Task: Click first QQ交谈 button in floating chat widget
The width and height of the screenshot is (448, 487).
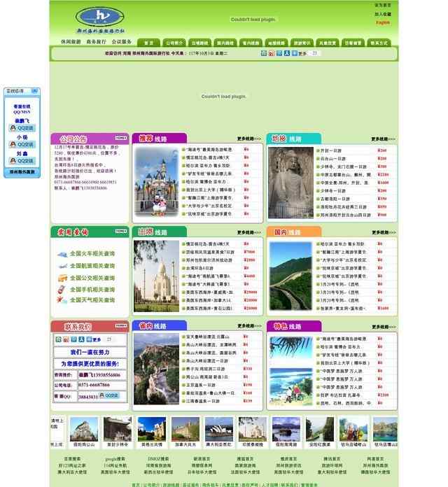Action: 22,128
